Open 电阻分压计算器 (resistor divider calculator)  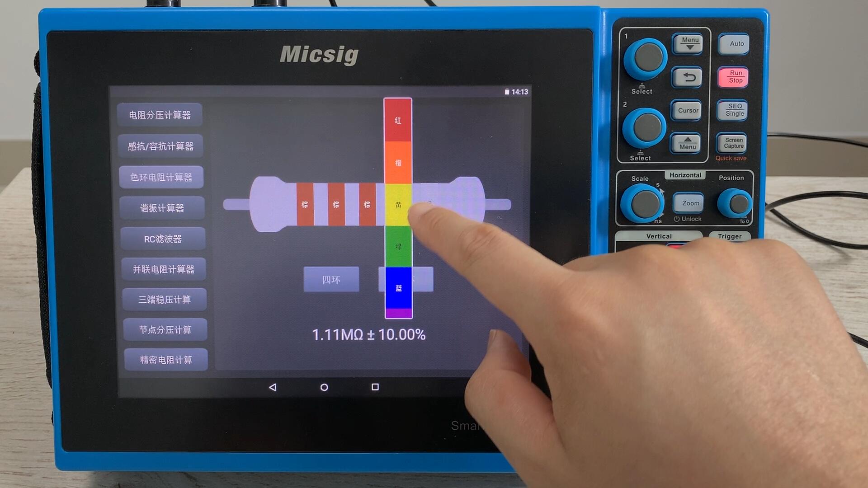pos(162,115)
